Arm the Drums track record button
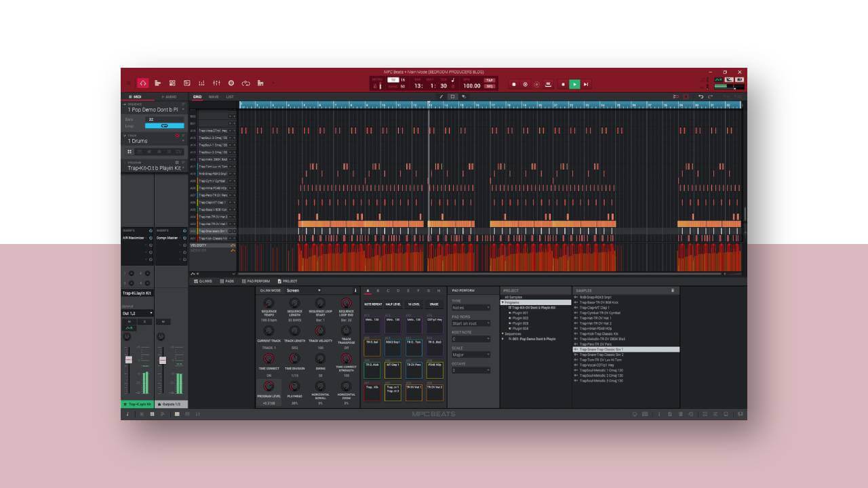This screenshot has height=488, width=868. coord(177,136)
